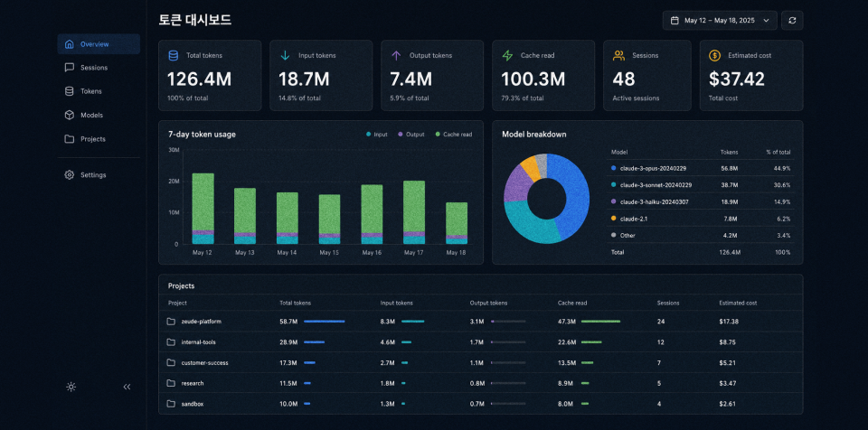Image resolution: width=868 pixels, height=430 pixels.
Task: Open the Tokens sidebar item
Action: pyautogui.click(x=99, y=91)
